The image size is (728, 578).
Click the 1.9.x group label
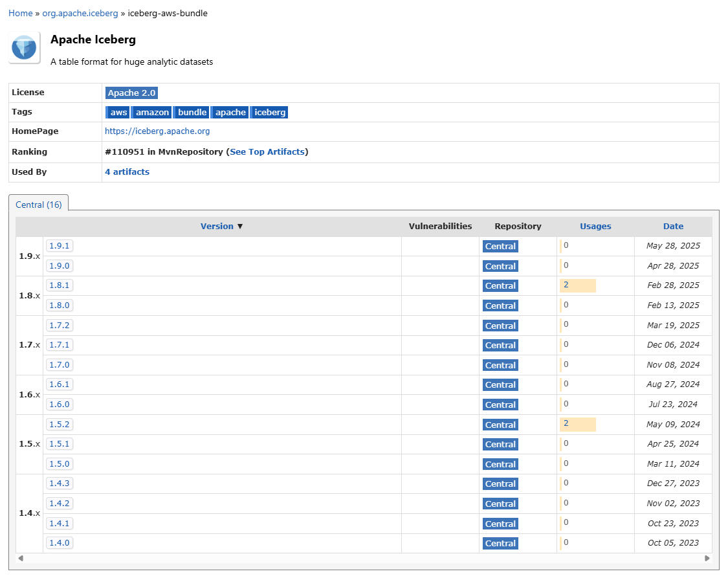click(x=30, y=256)
